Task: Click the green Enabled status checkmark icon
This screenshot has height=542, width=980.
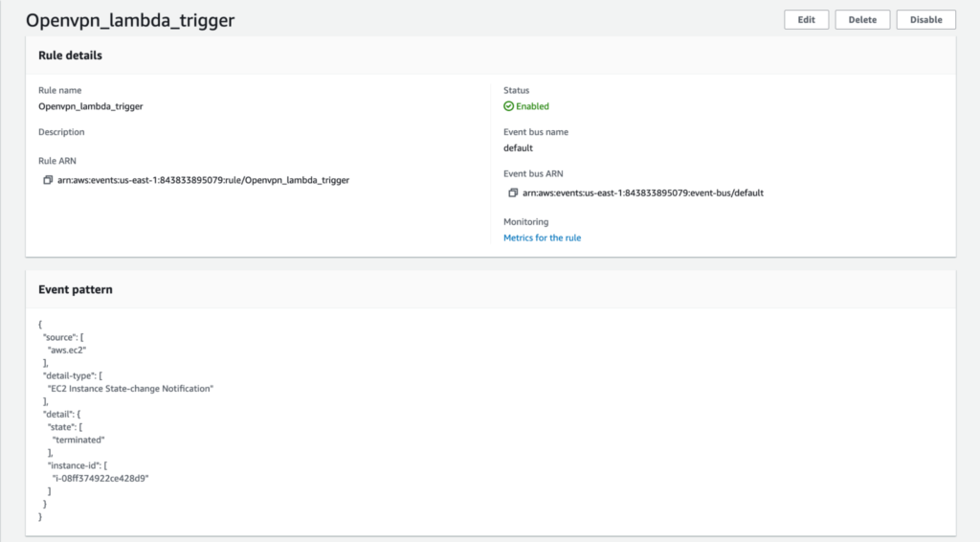Action: pyautogui.click(x=509, y=106)
